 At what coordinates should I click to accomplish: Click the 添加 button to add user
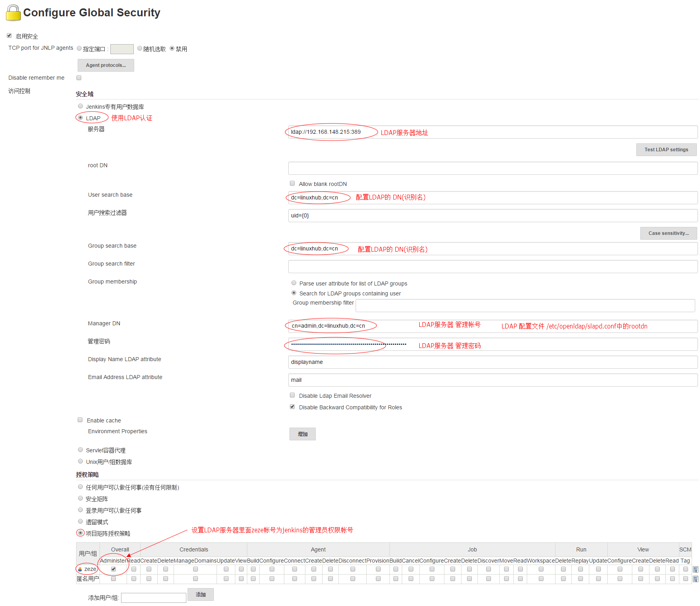click(200, 594)
